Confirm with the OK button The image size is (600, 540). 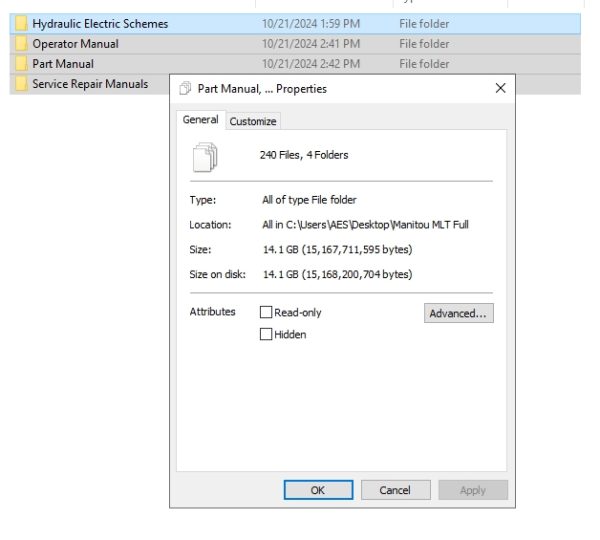point(318,490)
